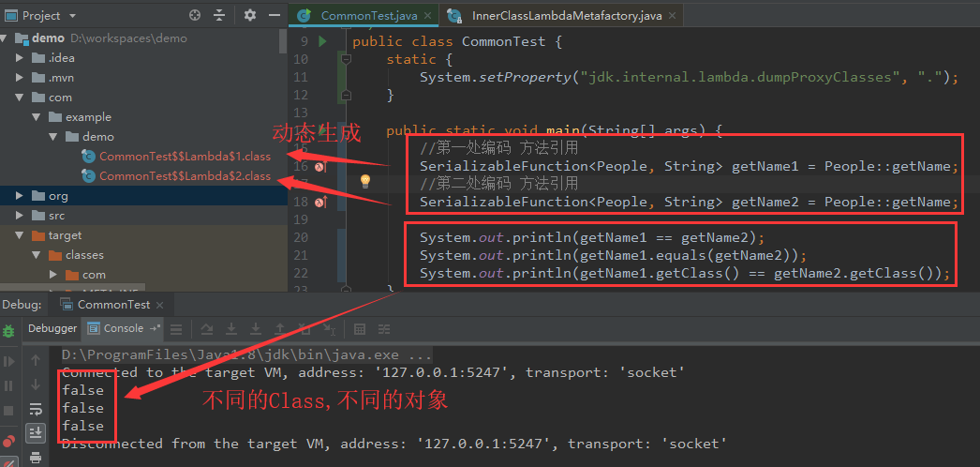980x467 pixels.
Task: Click the getName1.equals println on line 21
Action: click(613, 256)
